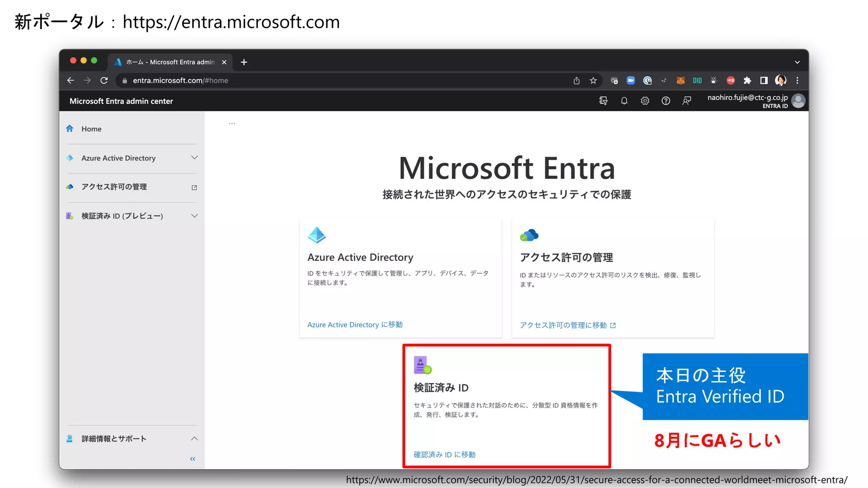Click external link icon beside アクセス許可の管理

[194, 187]
